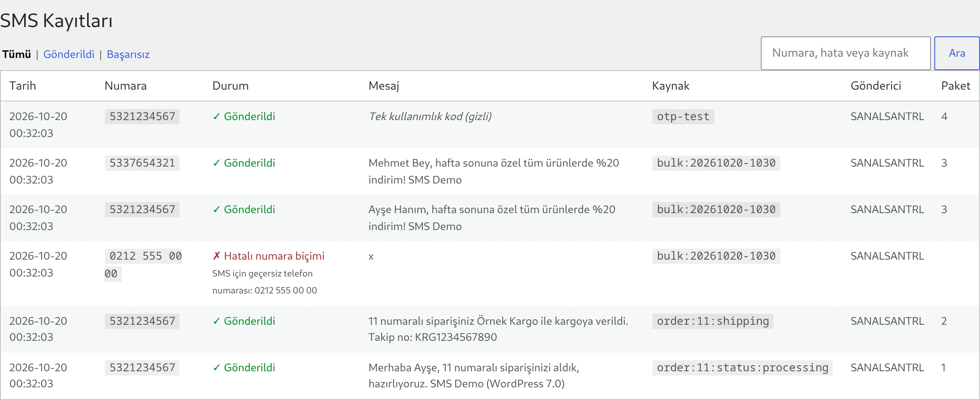The width and height of the screenshot is (980, 400).
Task: Click the Gönderici column header
Action: tap(876, 86)
